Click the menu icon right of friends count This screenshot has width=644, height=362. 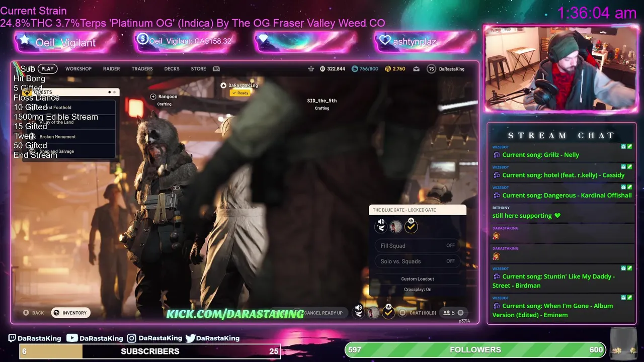click(460, 313)
